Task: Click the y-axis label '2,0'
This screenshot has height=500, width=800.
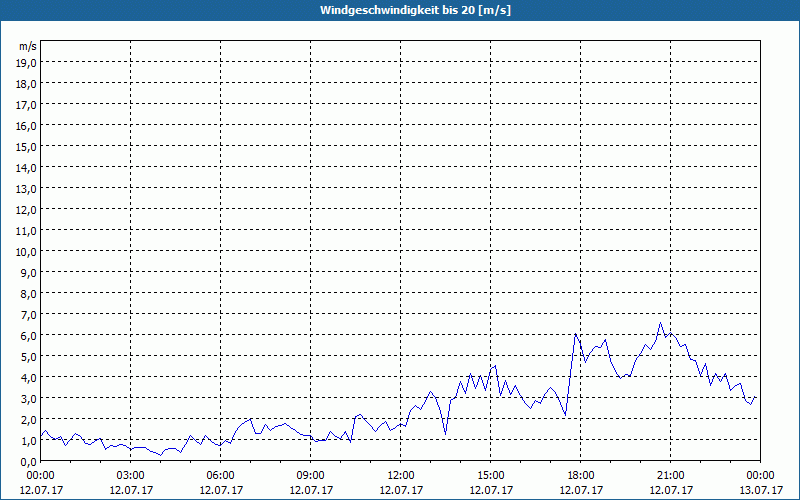Action: pyautogui.click(x=30, y=420)
